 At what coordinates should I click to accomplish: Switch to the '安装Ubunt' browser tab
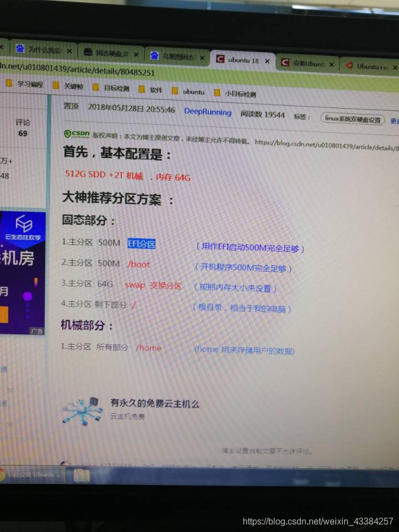[x=308, y=63]
